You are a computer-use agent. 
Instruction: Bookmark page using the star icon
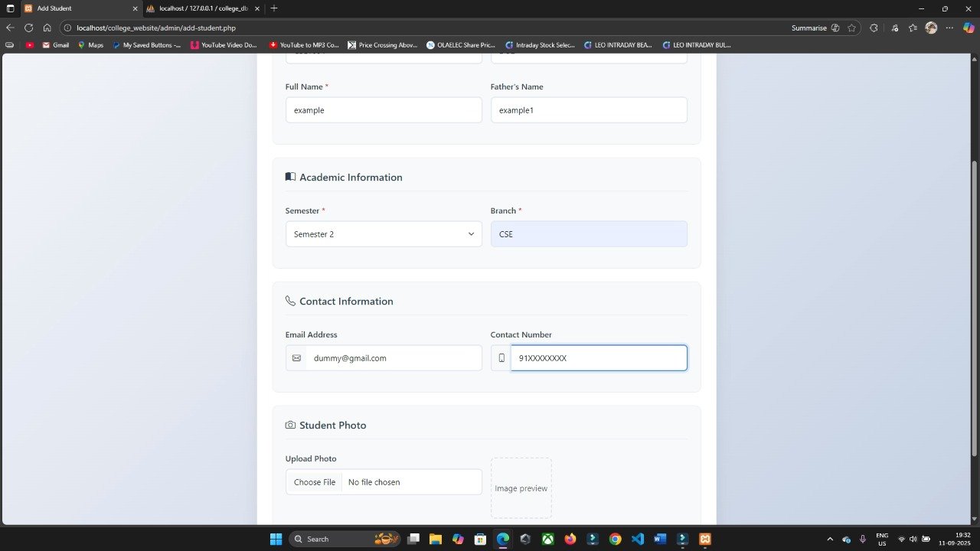851,28
